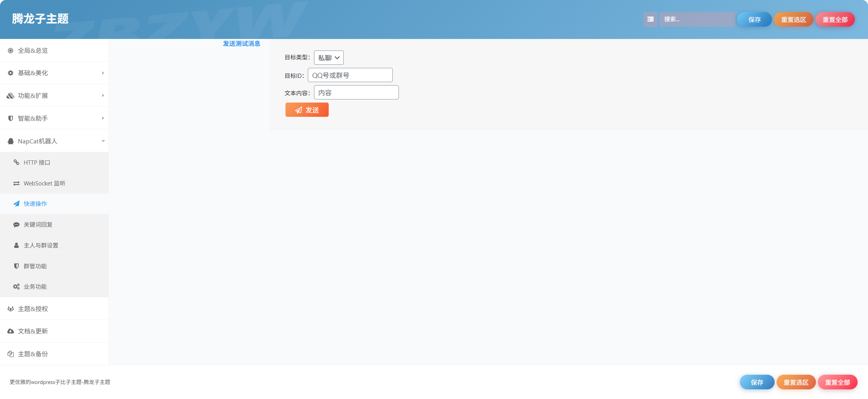Click the bottom 重置全部 button
Viewport: 868px width, 399px height.
[838, 382]
